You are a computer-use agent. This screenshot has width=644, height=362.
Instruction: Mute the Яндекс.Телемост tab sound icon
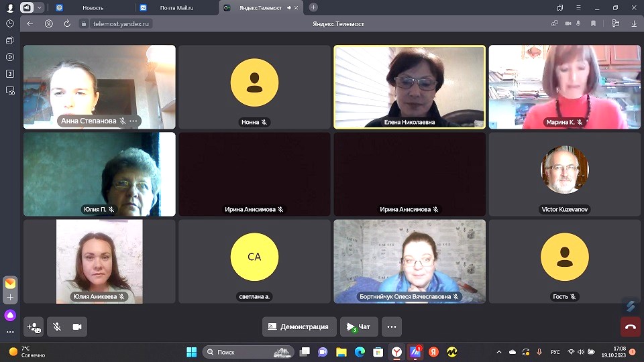point(289,7)
